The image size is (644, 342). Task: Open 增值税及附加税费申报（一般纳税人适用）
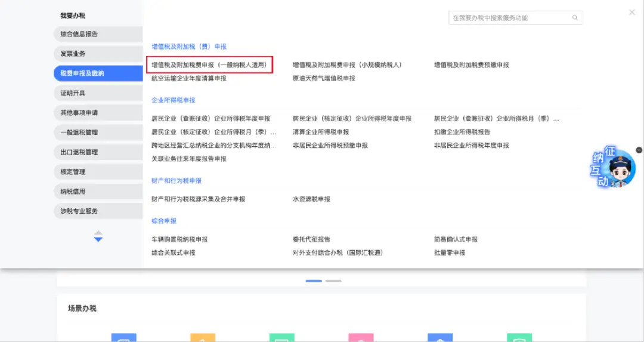pos(209,65)
